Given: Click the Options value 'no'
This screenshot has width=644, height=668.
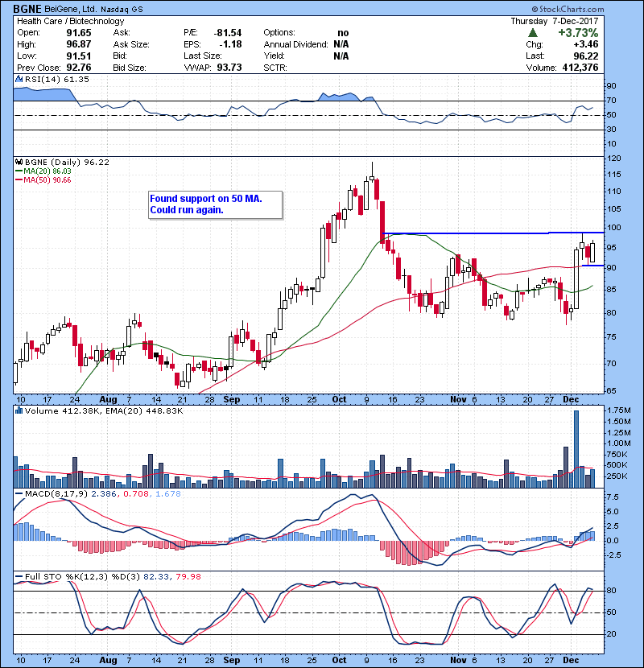Looking at the screenshot, I should [343, 33].
